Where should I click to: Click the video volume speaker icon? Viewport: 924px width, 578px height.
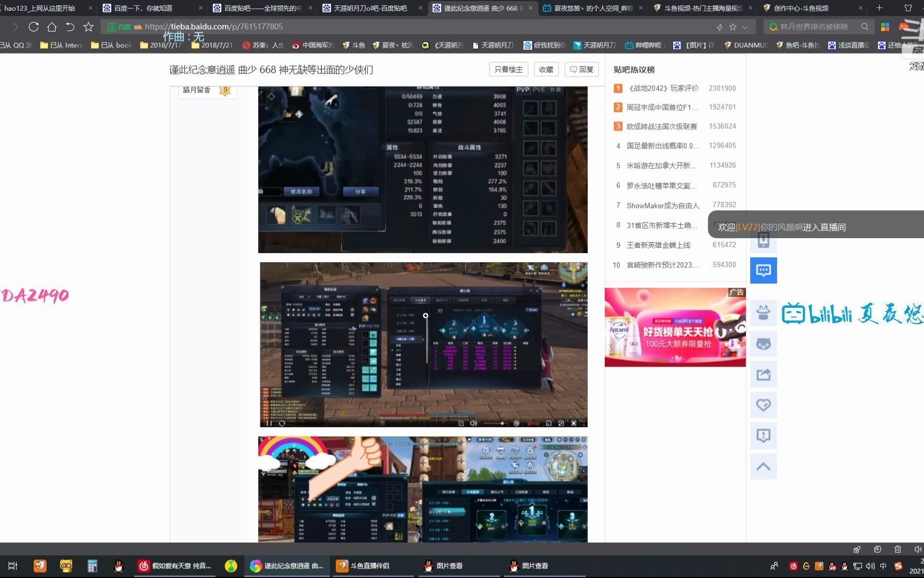click(x=473, y=423)
